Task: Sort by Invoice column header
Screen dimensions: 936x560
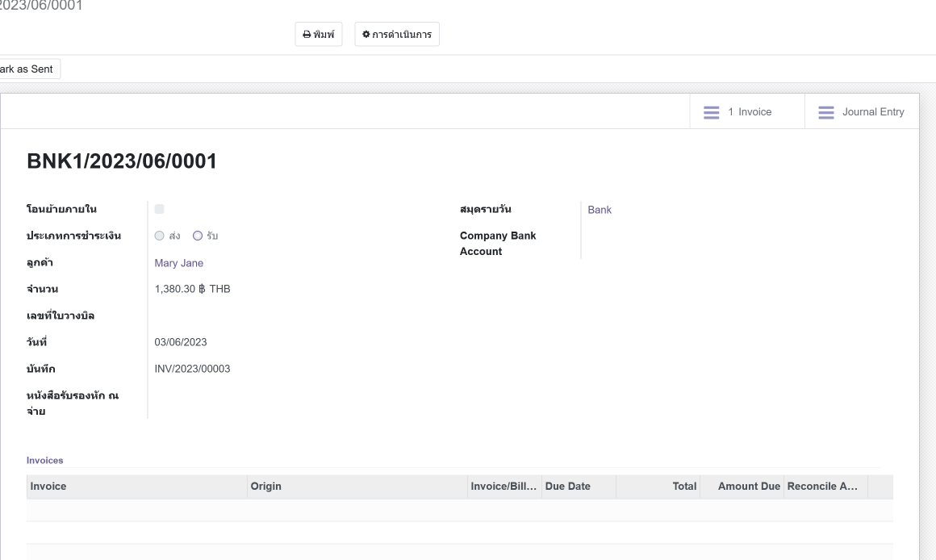Action: (48, 487)
